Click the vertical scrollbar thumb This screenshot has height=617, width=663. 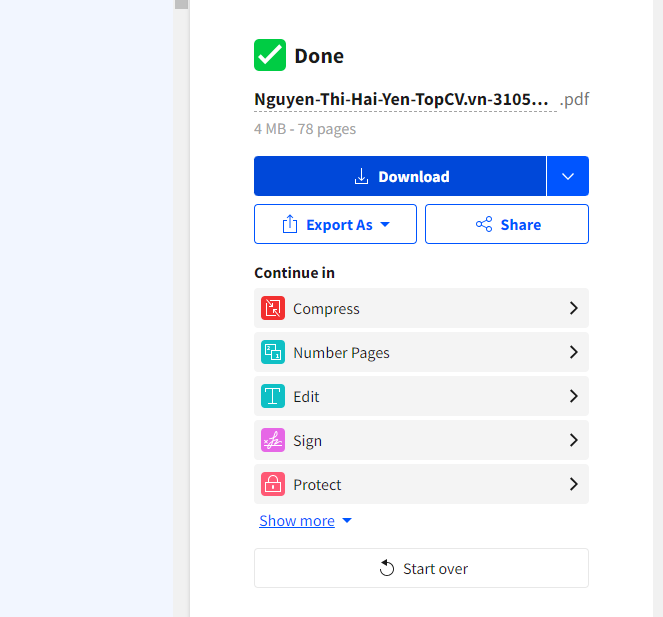pos(181,4)
